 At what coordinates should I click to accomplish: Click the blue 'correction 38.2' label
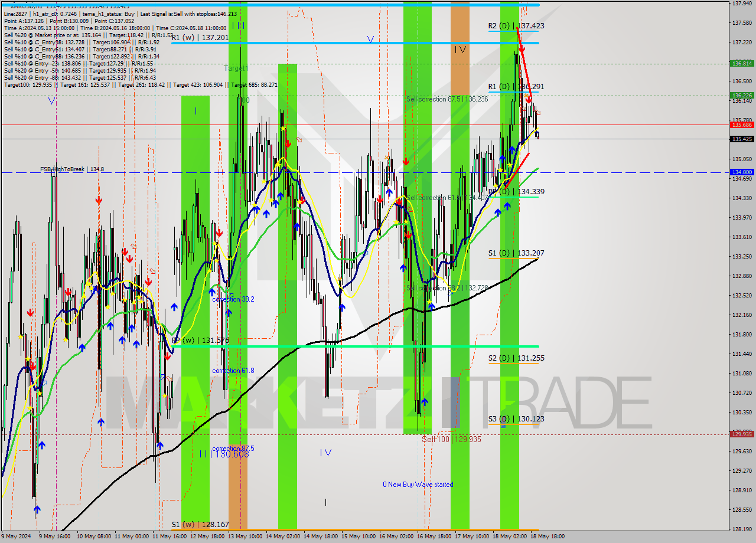click(x=233, y=299)
